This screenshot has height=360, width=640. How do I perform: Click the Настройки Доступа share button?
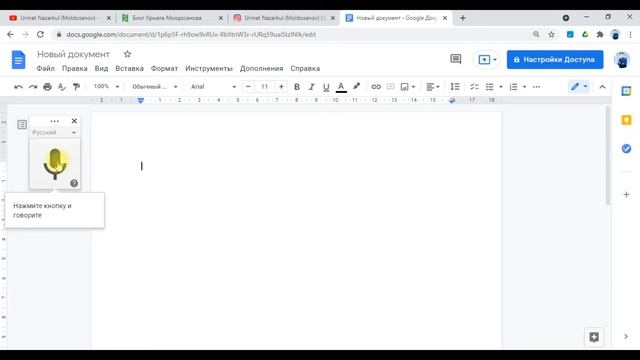(x=555, y=60)
